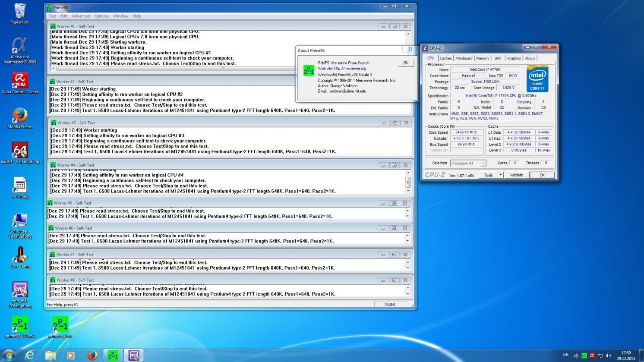Image resolution: width=644 pixels, height=362 pixels.
Task: Open Computer Verknüpfung desktop icon
Action: coord(20,225)
